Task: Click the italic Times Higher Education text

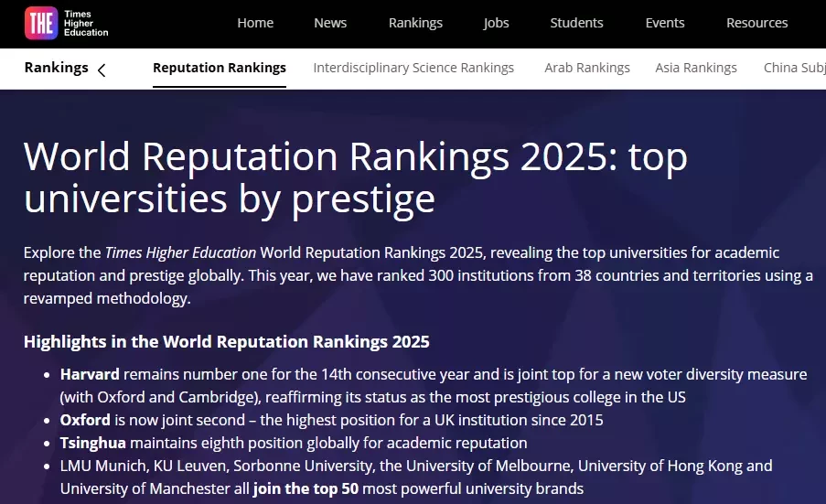Action: pyautogui.click(x=181, y=252)
